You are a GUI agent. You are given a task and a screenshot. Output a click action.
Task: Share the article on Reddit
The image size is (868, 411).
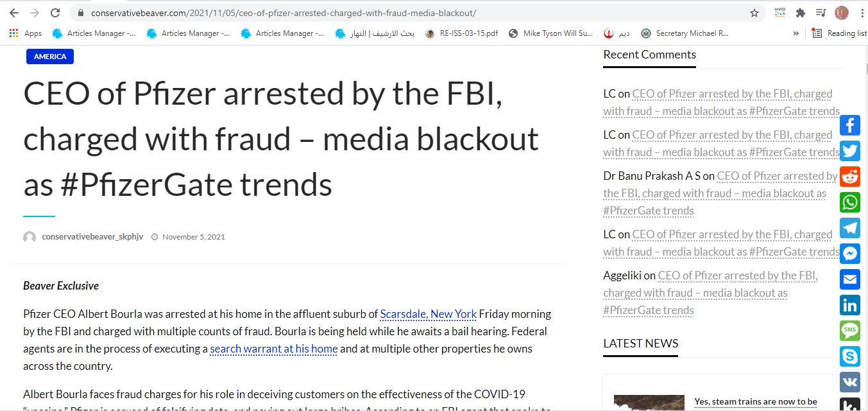[x=850, y=177]
